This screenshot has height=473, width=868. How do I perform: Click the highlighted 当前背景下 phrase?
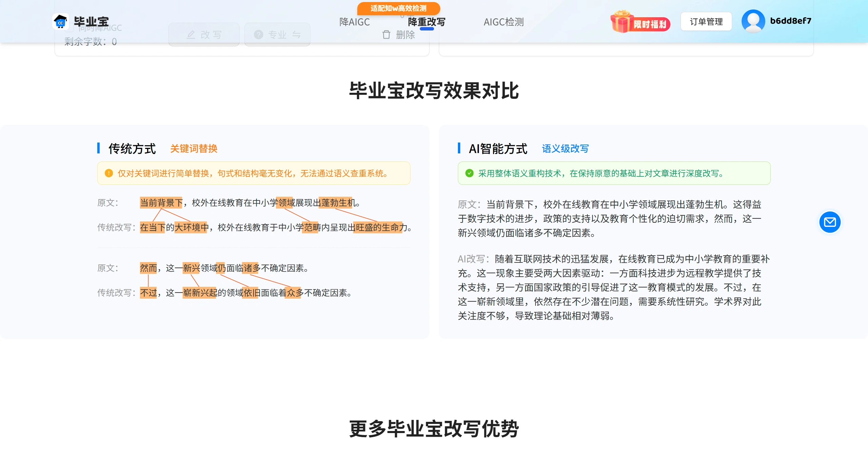[x=161, y=203]
